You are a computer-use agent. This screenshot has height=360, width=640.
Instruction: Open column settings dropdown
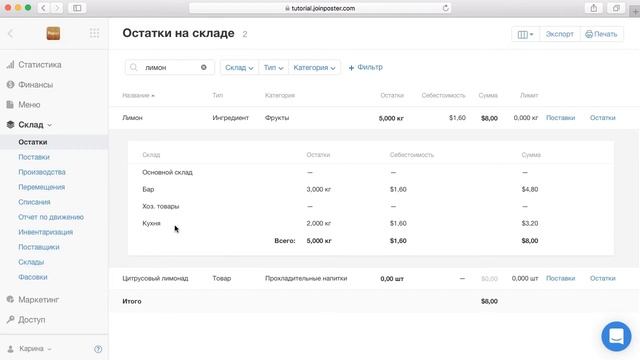(525, 34)
